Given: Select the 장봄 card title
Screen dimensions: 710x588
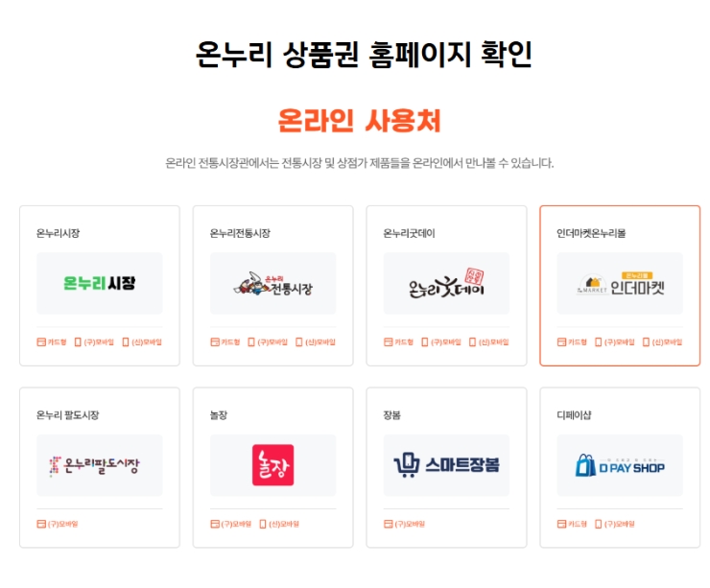Looking at the screenshot, I should (x=392, y=415).
